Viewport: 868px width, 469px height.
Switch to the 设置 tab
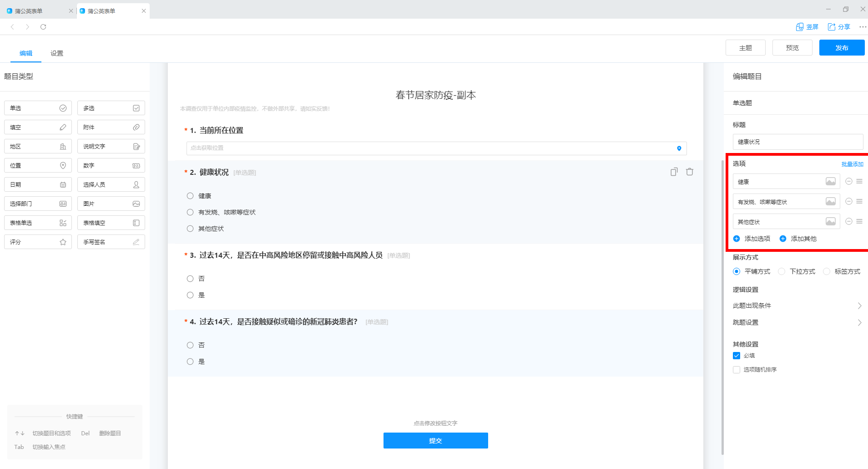57,53
